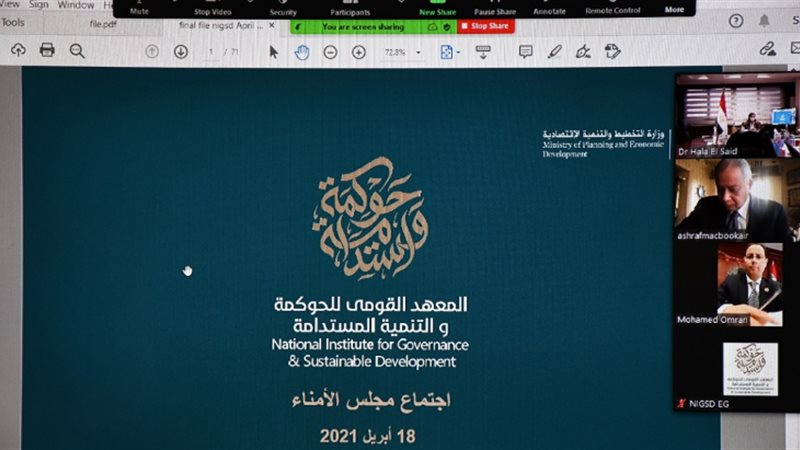The image size is (800, 450).
Task: Select the Highlight pen tool
Action: (x=555, y=52)
